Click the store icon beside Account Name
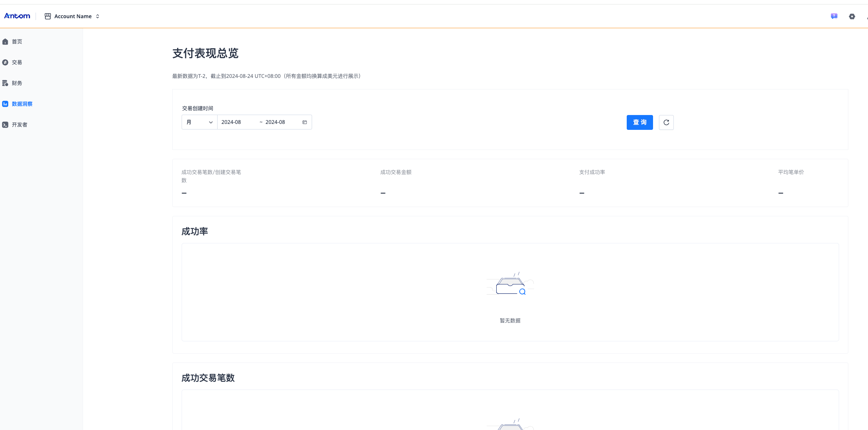Viewport: 868px width, 430px height. pos(48,16)
